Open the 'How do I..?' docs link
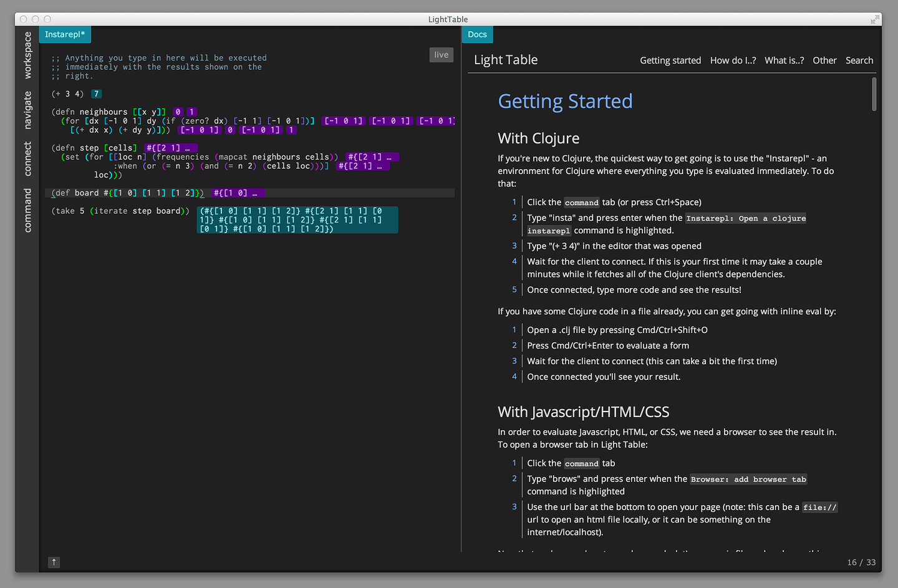The width and height of the screenshot is (898, 588). [733, 60]
